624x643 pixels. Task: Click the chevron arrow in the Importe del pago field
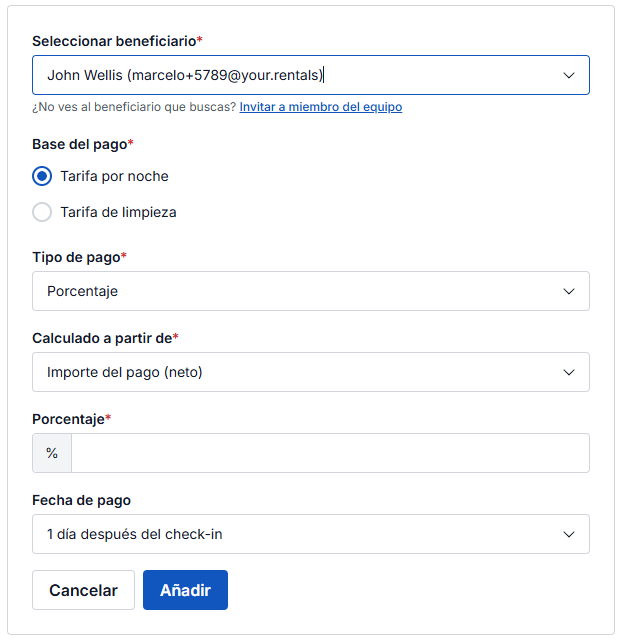(x=569, y=372)
